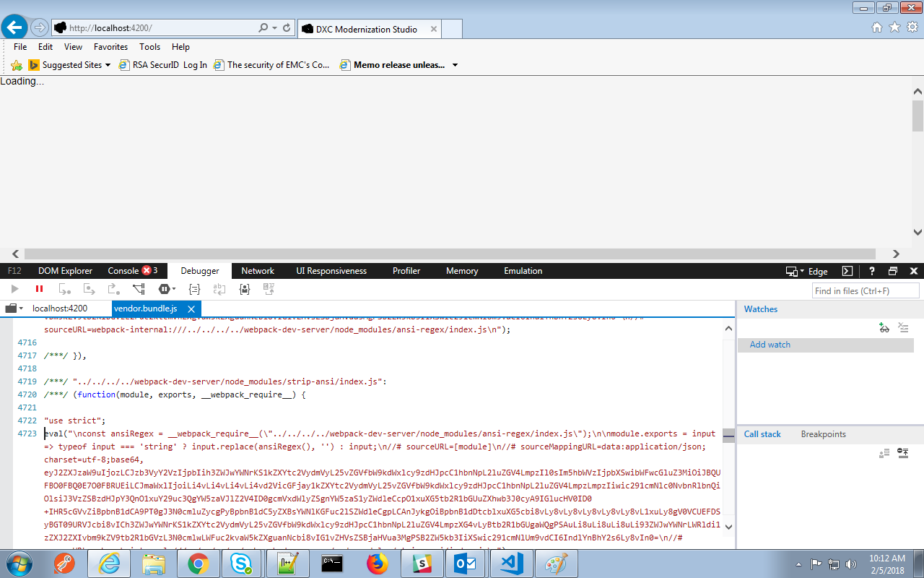
Task: Click the source maps toggle icon
Action: pos(269,289)
